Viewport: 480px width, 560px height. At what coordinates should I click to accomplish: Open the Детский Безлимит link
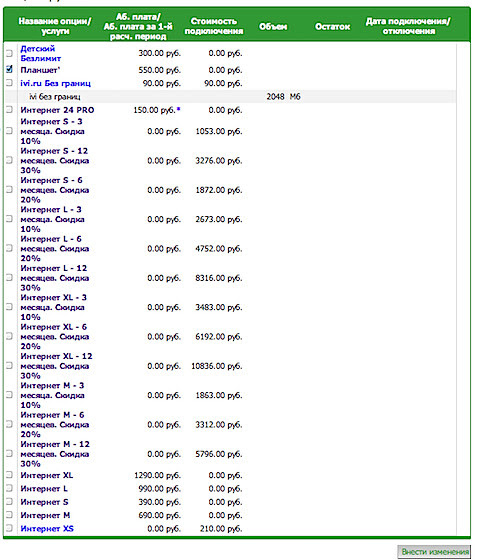point(40,53)
